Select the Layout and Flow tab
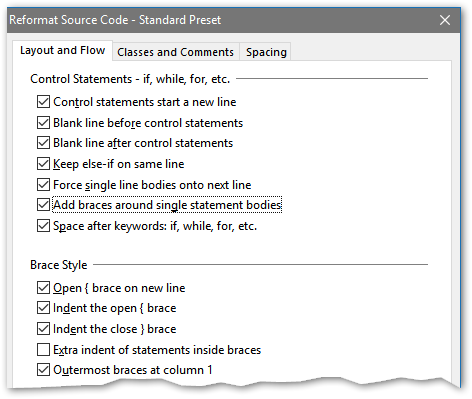 coord(62,50)
